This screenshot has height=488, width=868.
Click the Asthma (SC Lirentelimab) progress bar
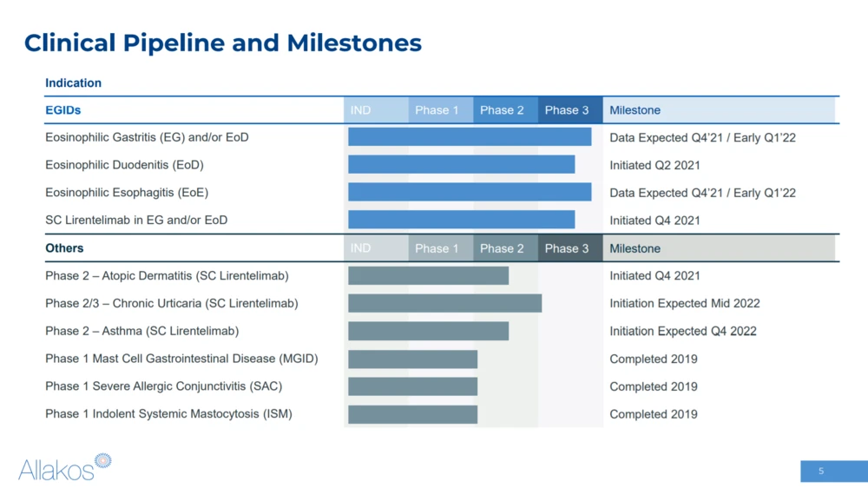[428, 331]
